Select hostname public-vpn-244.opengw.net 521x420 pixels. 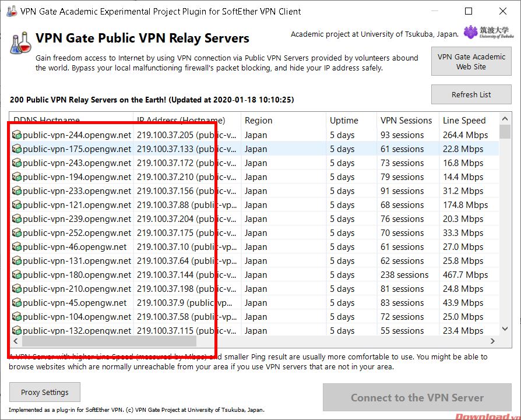pyautogui.click(x=77, y=135)
